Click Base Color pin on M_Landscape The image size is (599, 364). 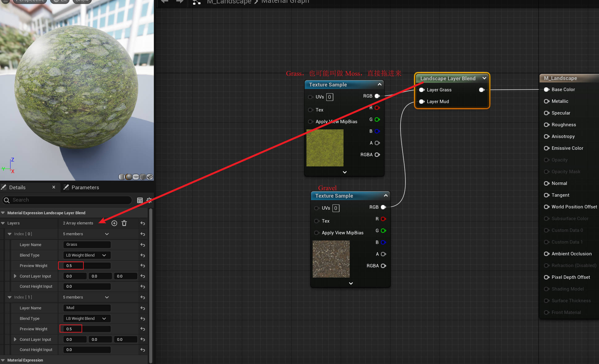(546, 90)
